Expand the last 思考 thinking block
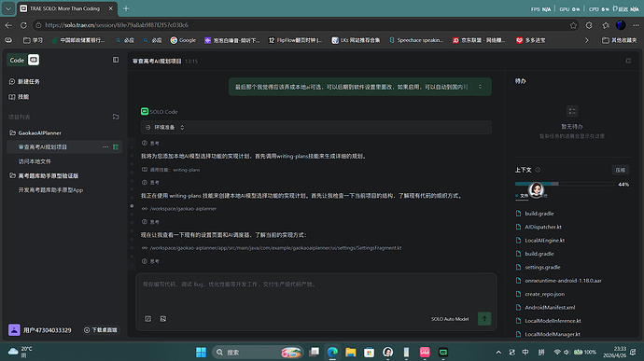The width and height of the screenshot is (644, 361). point(150,261)
